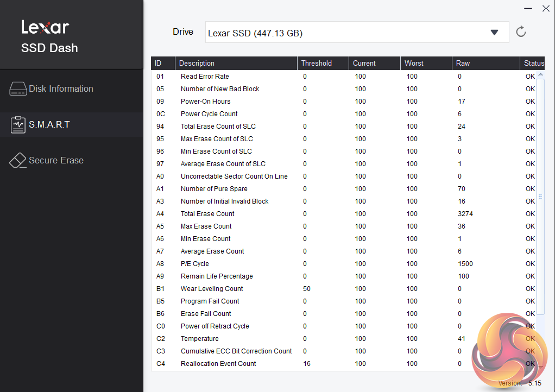Minimize the SSD Dash window
555x392 pixels.
(528, 9)
